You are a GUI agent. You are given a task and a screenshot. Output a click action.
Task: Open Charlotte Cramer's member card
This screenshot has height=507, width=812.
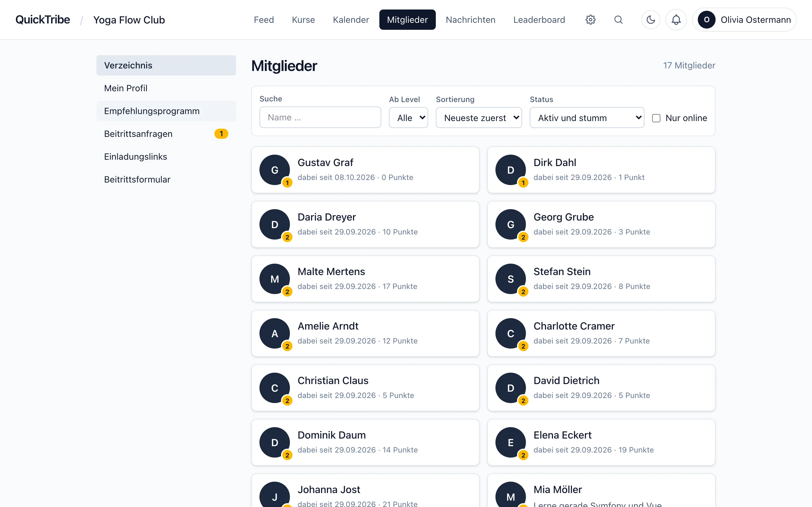pos(601,333)
